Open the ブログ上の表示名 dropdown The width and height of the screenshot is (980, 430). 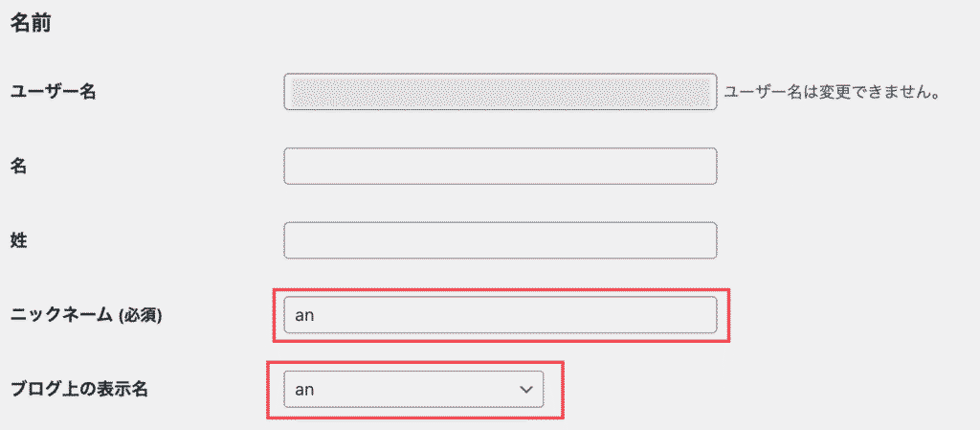413,389
